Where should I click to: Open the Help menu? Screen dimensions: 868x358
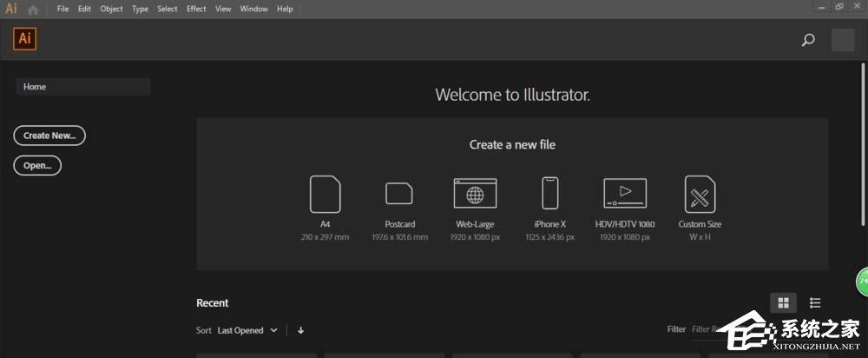[285, 9]
